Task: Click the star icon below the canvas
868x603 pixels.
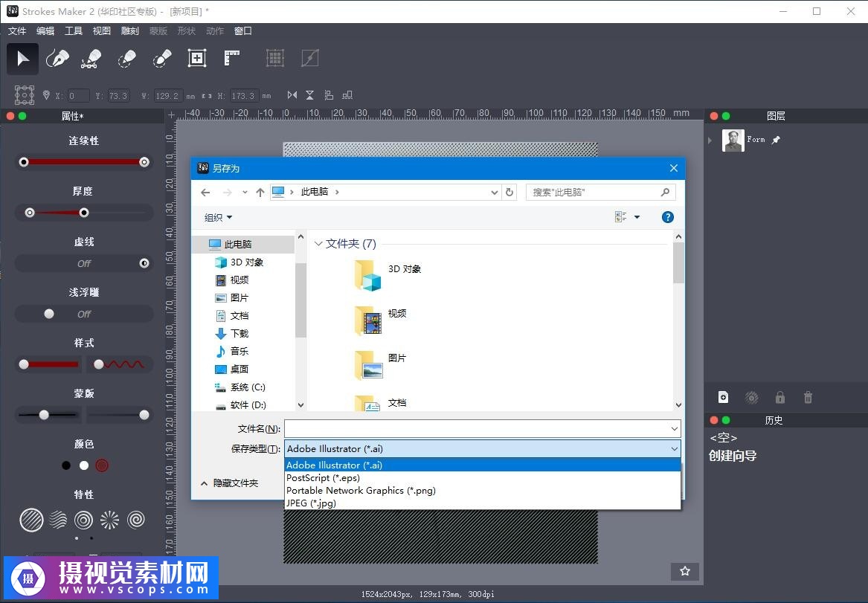Action: pyautogui.click(x=684, y=571)
